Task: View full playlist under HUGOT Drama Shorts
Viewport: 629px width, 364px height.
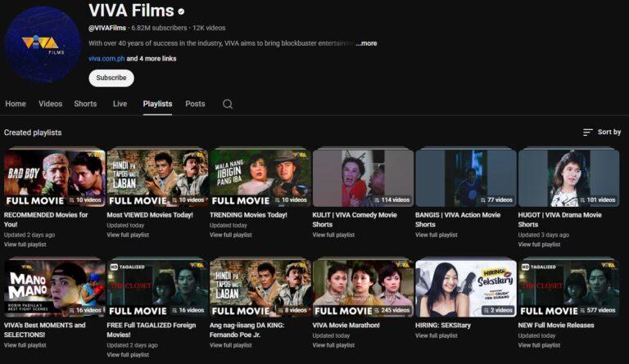Action: click(x=539, y=245)
